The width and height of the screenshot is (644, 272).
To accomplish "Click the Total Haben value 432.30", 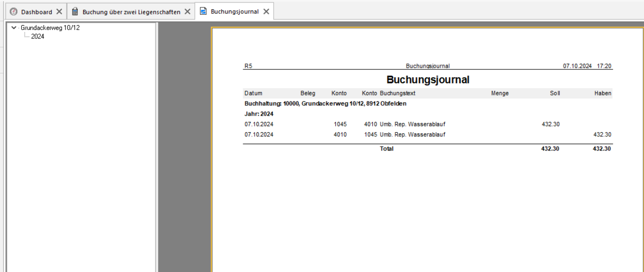I will point(602,149).
